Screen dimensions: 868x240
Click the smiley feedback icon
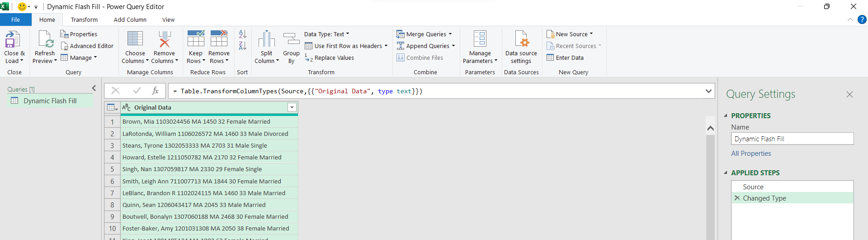22,7
